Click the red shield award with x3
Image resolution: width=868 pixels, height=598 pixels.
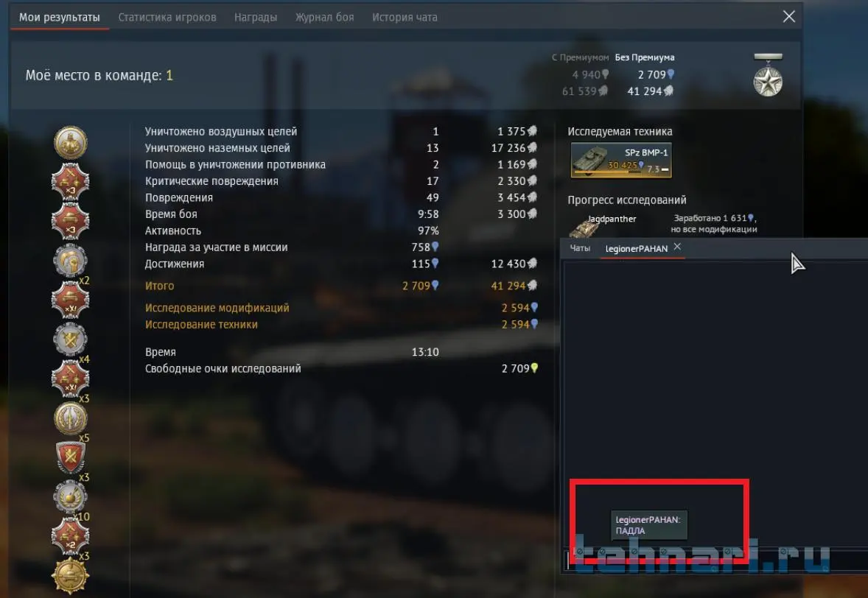[x=70, y=457]
